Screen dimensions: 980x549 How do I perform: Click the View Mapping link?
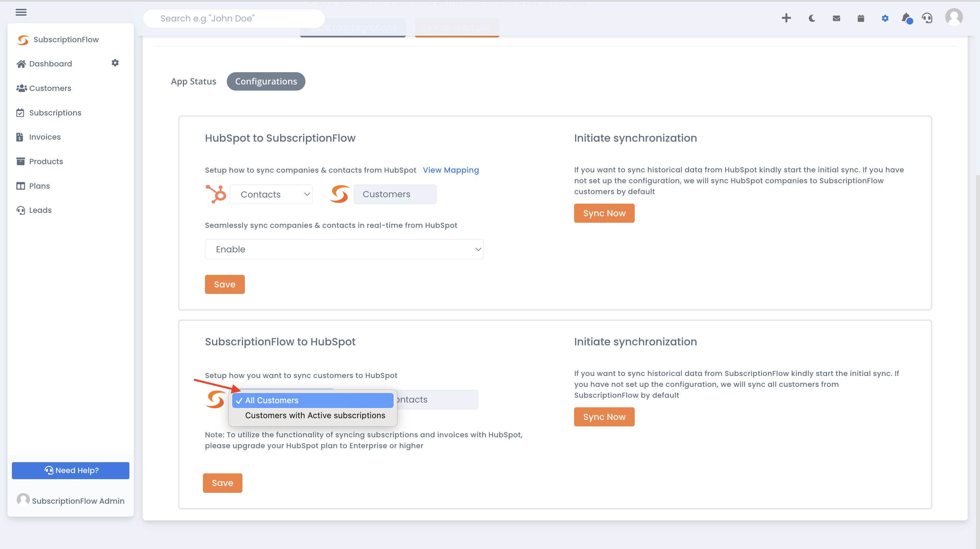click(x=451, y=170)
